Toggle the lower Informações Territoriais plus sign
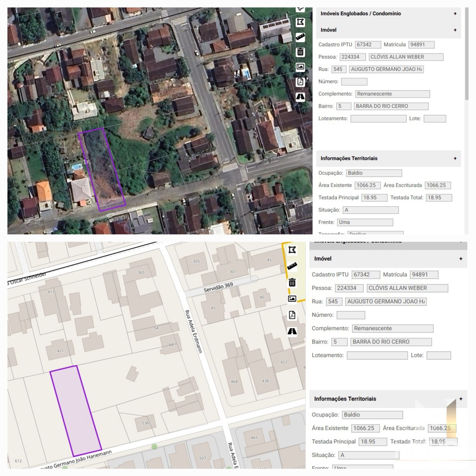This screenshot has width=476, height=476. tap(461, 399)
